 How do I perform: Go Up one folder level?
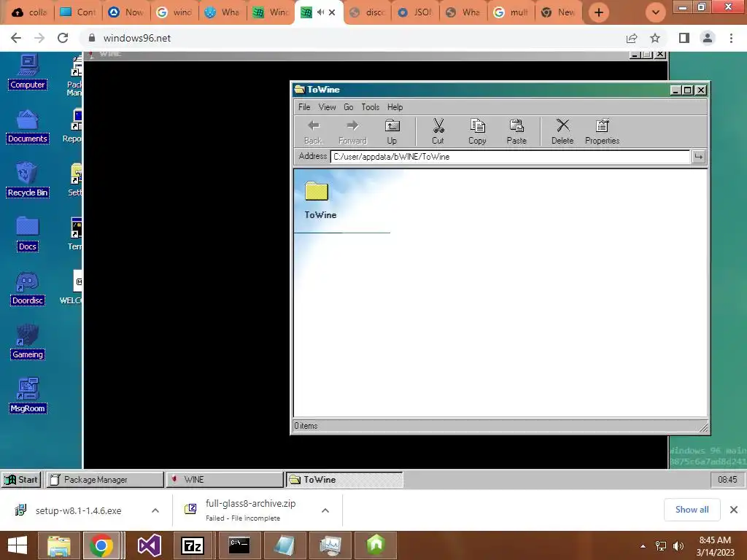pyautogui.click(x=392, y=131)
